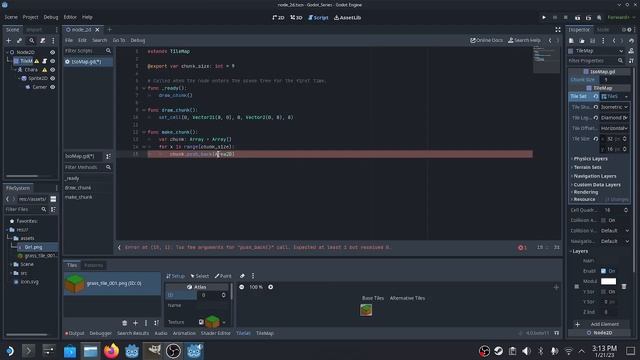Screen dimensions: 640x360
Task: Toggle distraction-free mode with the expand icon
Action: [558, 30]
